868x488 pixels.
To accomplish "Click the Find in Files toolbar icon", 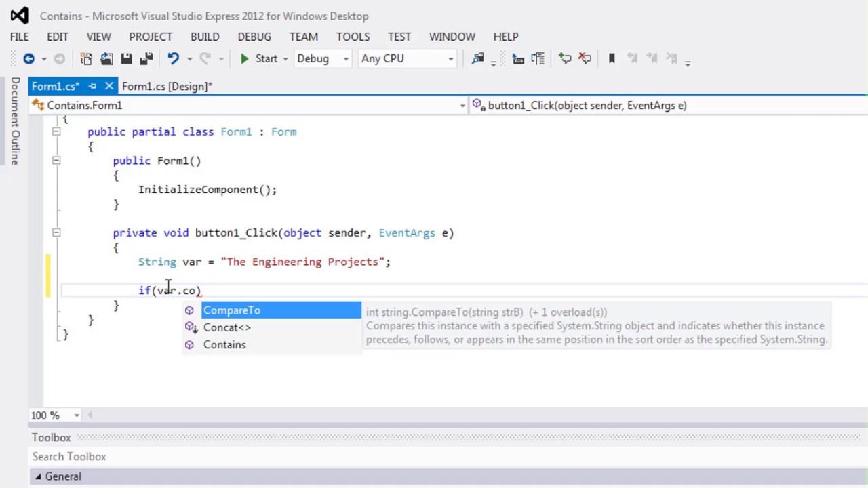I will 478,59.
